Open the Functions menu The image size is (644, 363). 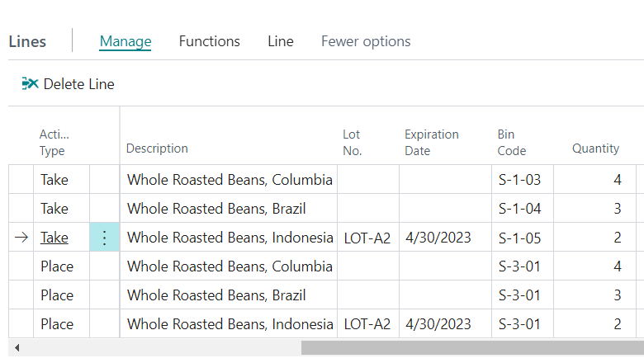click(210, 41)
